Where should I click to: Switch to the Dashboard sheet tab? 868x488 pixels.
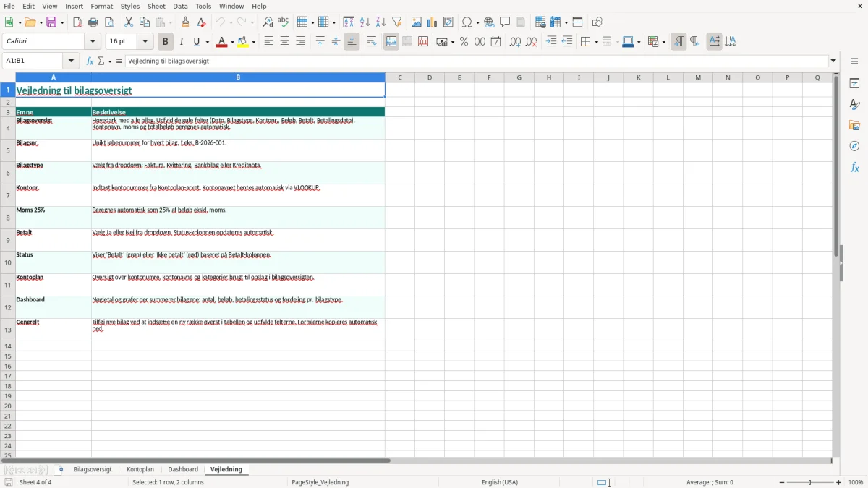tap(183, 470)
